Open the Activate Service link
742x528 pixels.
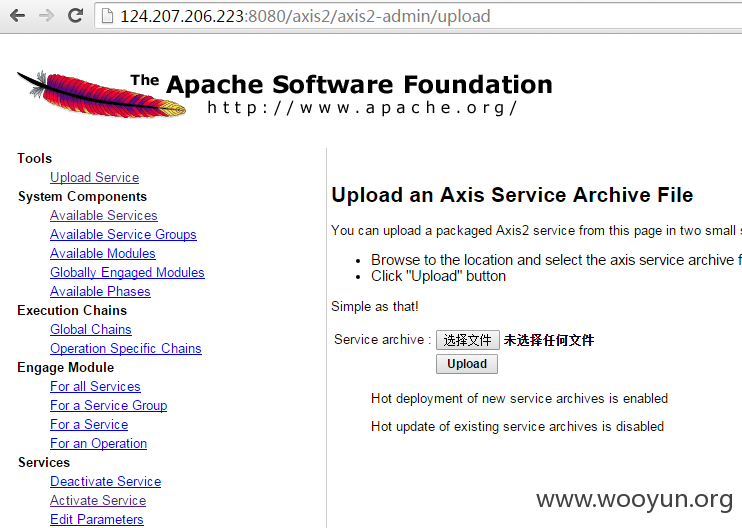[x=98, y=500]
